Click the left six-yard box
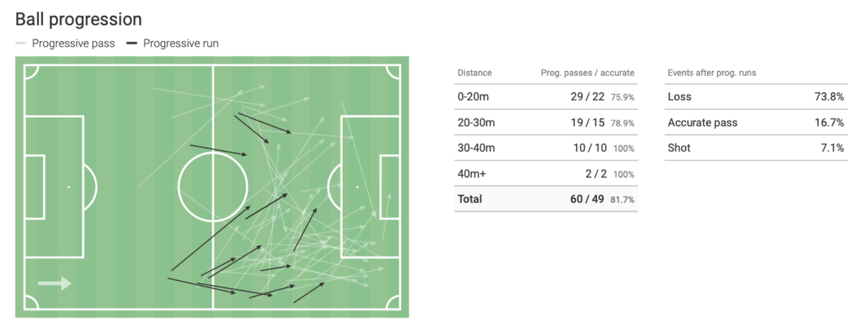 click(35, 187)
